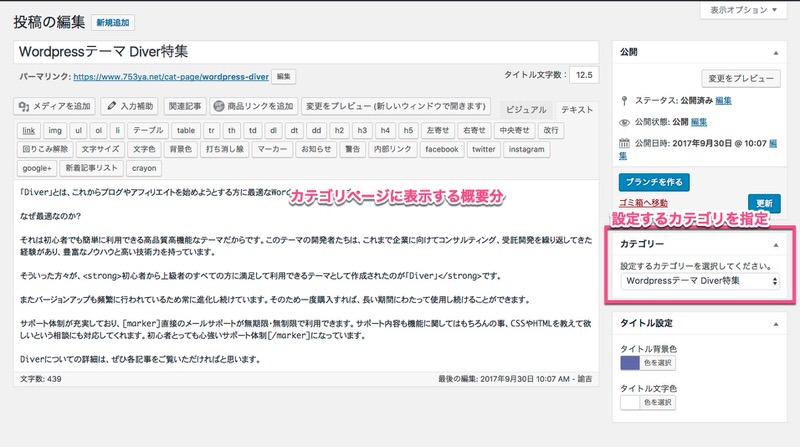Image resolution: width=800 pixels, height=447 pixels.
Task: Insert an img quicktag
Action: click(55, 131)
